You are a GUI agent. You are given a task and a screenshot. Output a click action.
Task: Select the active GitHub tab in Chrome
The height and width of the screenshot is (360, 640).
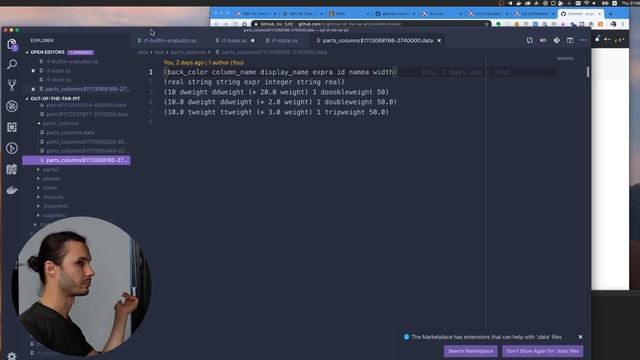point(581,13)
